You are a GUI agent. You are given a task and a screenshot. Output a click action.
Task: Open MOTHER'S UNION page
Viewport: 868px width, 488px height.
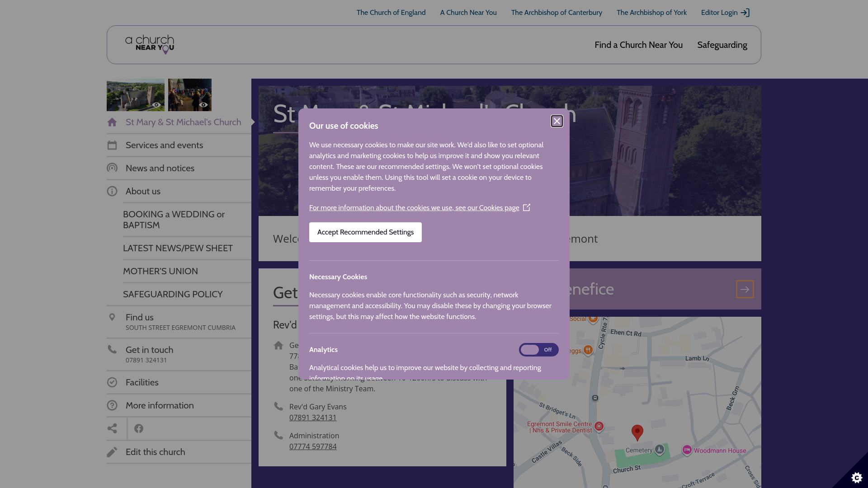[187, 271]
